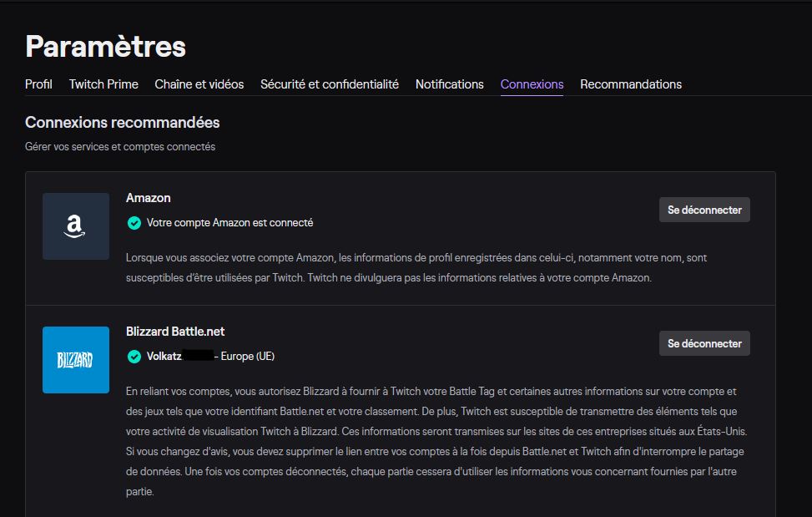Viewport: 812px width, 517px height.
Task: Click the Amazon logo thumbnail
Action: [x=76, y=226]
